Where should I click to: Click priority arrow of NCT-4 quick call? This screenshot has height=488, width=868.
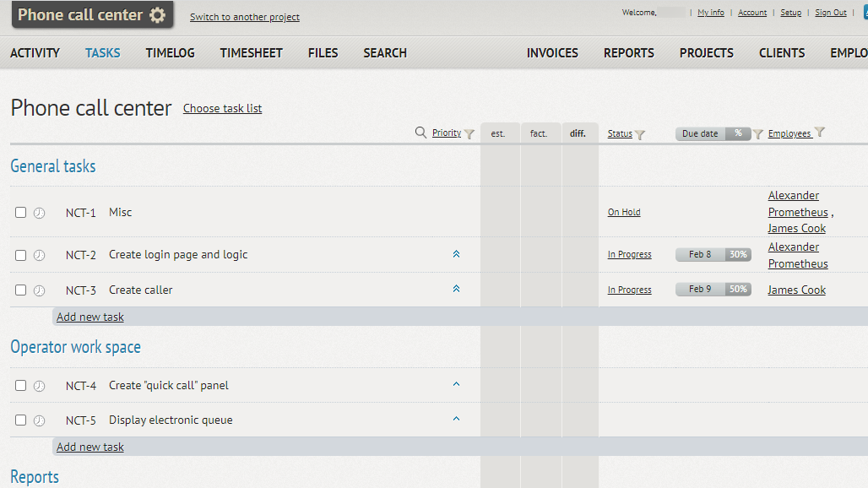[x=456, y=384]
